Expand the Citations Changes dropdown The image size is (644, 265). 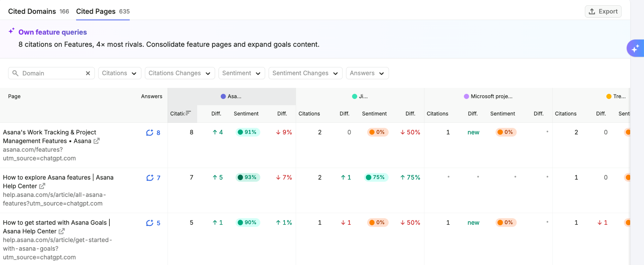click(x=180, y=73)
